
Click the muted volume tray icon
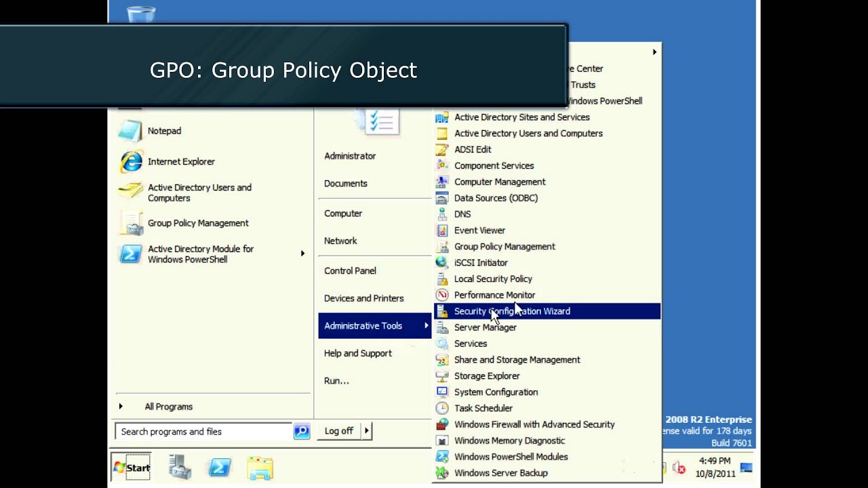679,468
